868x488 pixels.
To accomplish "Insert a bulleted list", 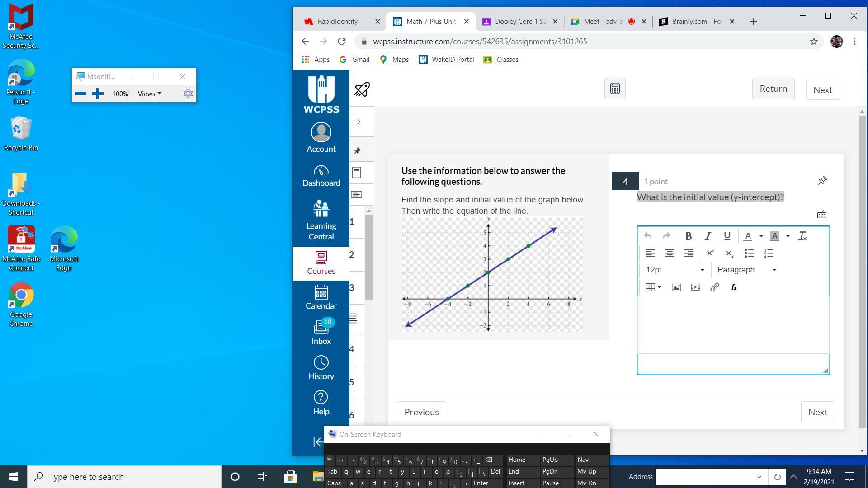I will click(x=749, y=253).
